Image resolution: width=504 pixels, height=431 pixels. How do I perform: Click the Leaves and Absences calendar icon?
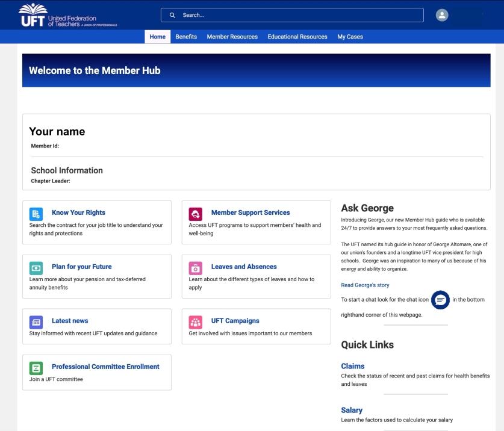coord(195,267)
